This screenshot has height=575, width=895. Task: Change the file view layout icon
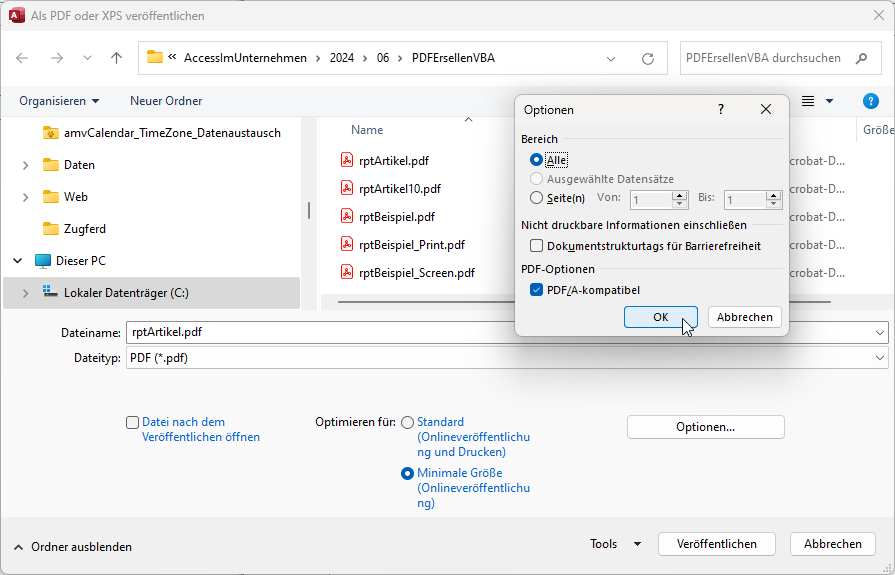click(x=808, y=101)
